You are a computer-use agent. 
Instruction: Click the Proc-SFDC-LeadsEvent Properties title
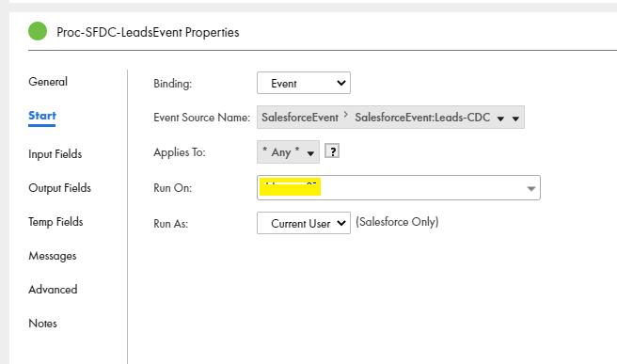coord(148,32)
